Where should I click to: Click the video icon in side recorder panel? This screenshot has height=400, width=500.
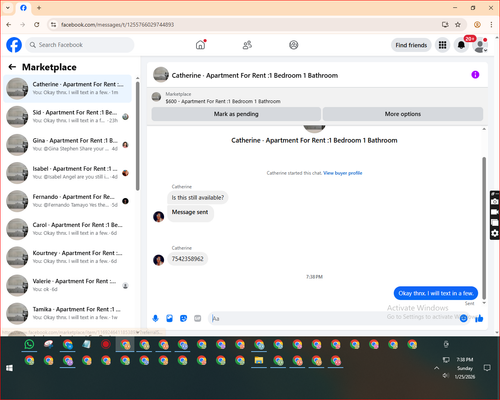point(495,212)
